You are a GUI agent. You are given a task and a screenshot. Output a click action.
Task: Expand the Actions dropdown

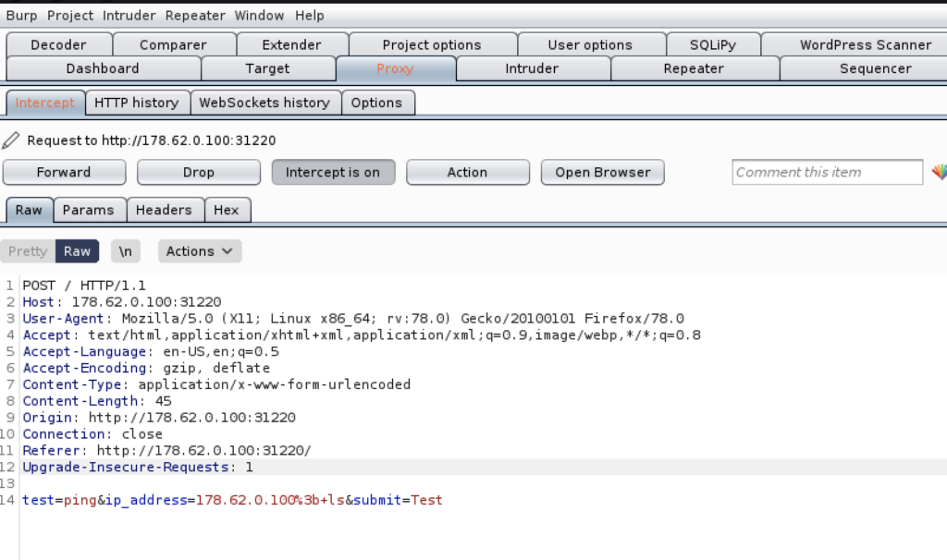[x=200, y=251]
